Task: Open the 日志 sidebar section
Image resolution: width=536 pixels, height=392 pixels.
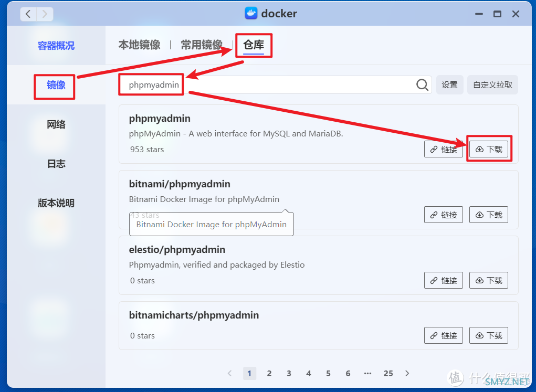Action: point(56,164)
